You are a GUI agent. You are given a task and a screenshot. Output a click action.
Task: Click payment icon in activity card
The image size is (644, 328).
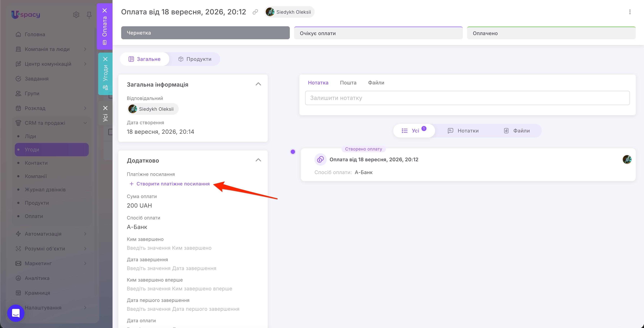tap(320, 159)
